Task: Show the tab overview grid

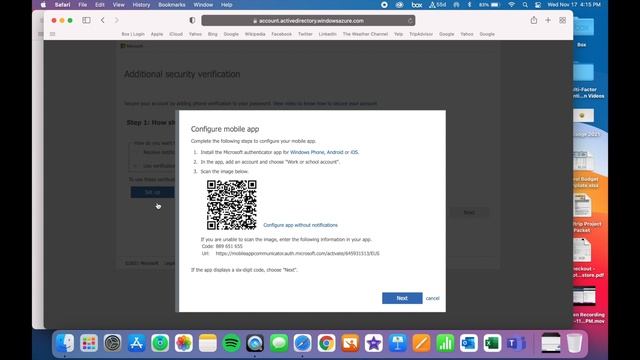Action: pos(562,20)
